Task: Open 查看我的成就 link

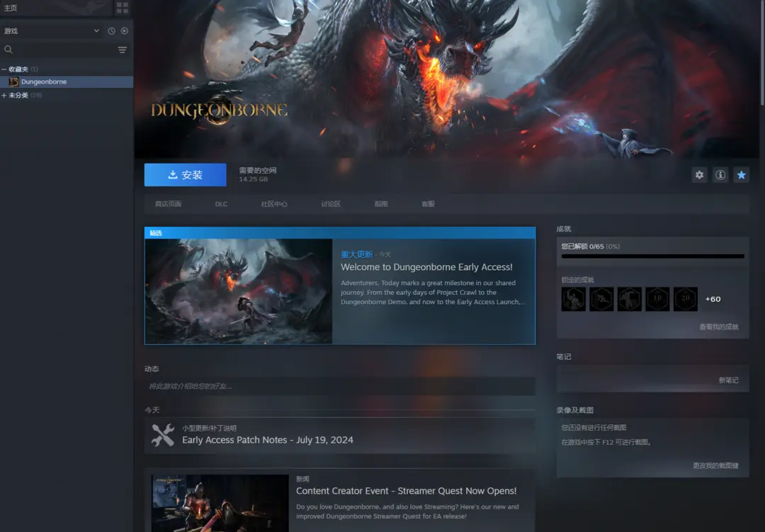Action: click(719, 327)
